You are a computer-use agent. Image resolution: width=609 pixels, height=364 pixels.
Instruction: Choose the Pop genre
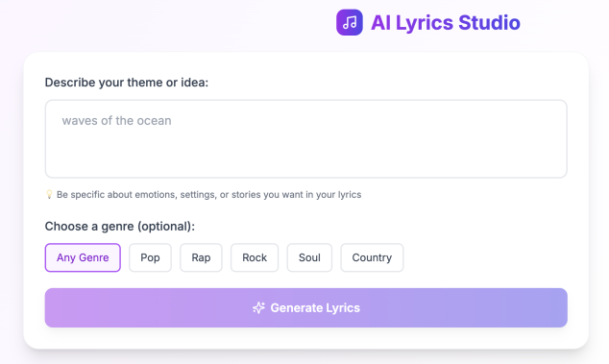[150, 257]
